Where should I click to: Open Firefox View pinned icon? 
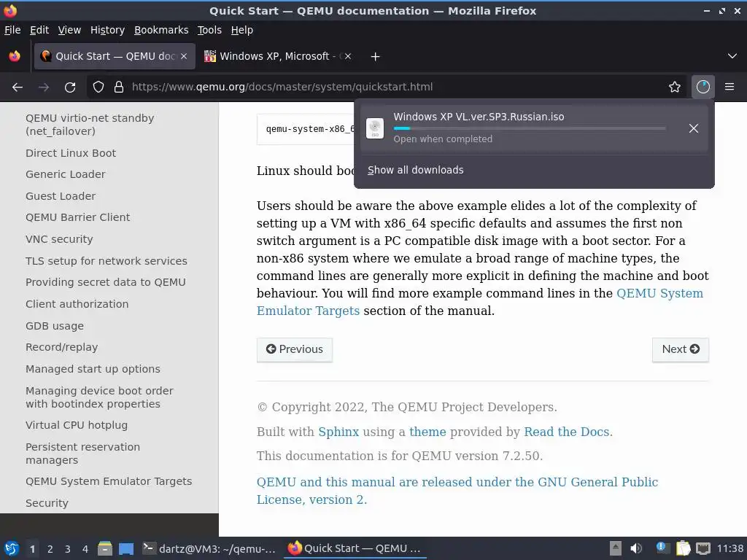pos(15,57)
